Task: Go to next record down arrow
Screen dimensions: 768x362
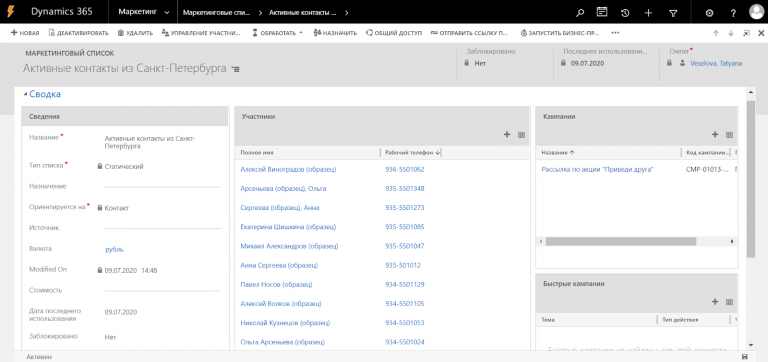Action: tap(731, 33)
